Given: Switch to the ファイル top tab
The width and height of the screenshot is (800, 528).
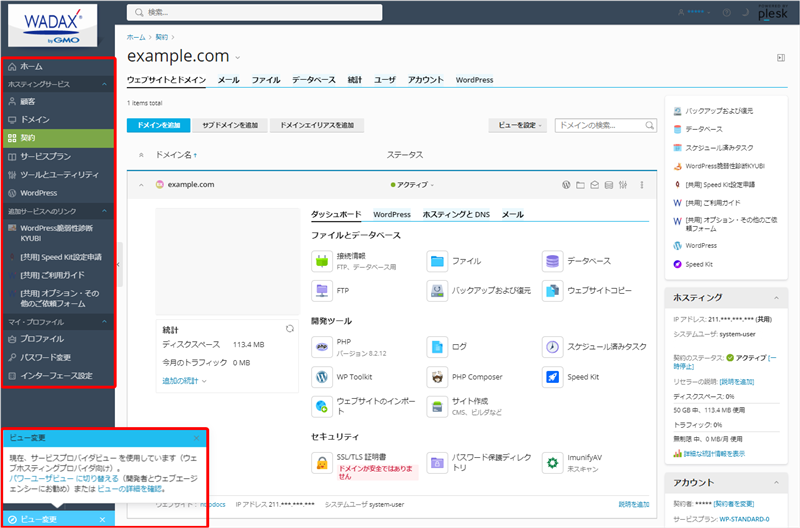Looking at the screenshot, I should coord(266,80).
